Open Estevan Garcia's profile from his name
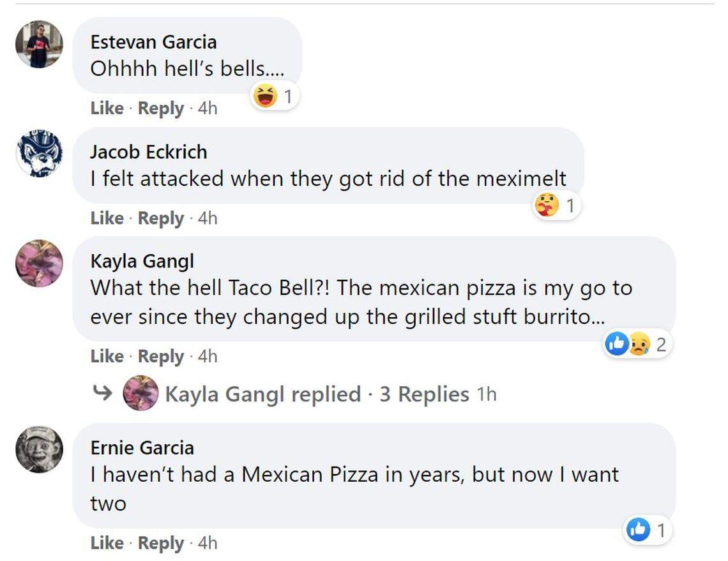 coord(154,42)
